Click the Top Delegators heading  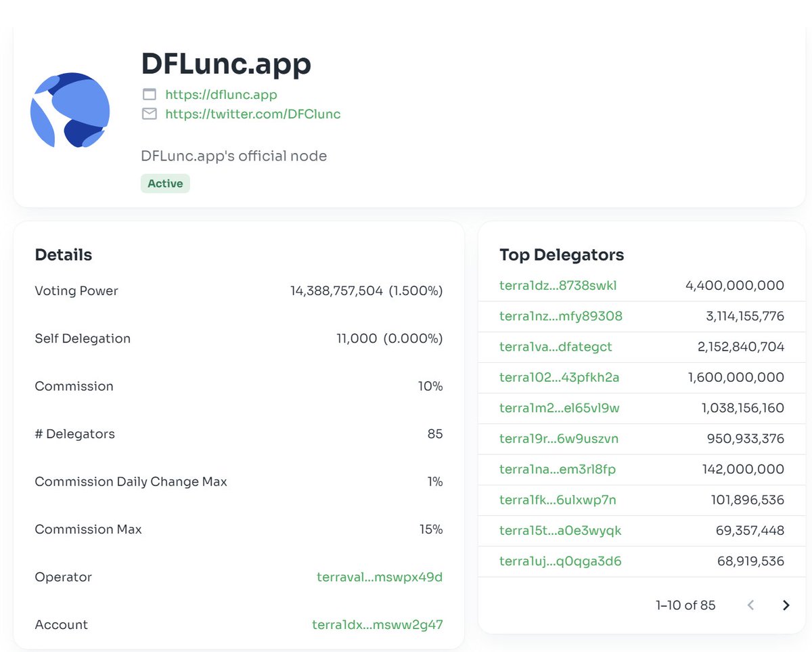click(x=562, y=255)
